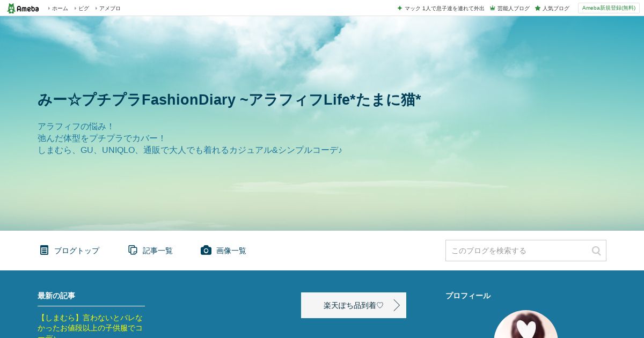Click the arrow on 楽天ぽち品到着 button
Viewport: 644px width, 338px height.
click(397, 305)
